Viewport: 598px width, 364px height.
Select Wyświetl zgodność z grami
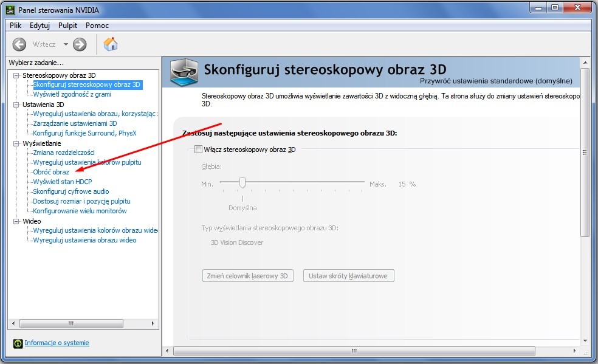pyautogui.click(x=72, y=95)
